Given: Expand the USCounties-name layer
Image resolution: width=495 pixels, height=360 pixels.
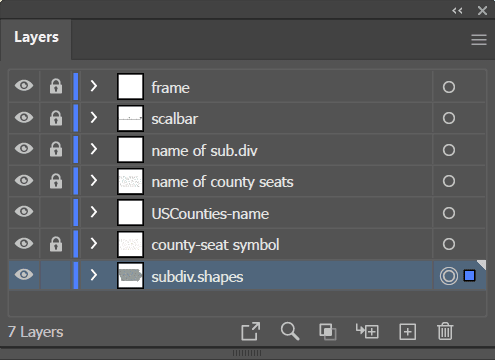Looking at the screenshot, I should [94, 212].
